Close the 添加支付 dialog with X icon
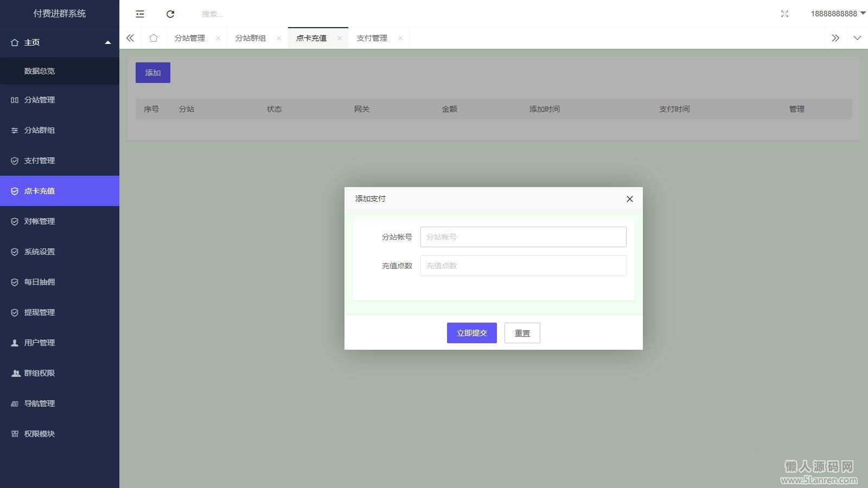Image resolution: width=868 pixels, height=488 pixels. (629, 199)
